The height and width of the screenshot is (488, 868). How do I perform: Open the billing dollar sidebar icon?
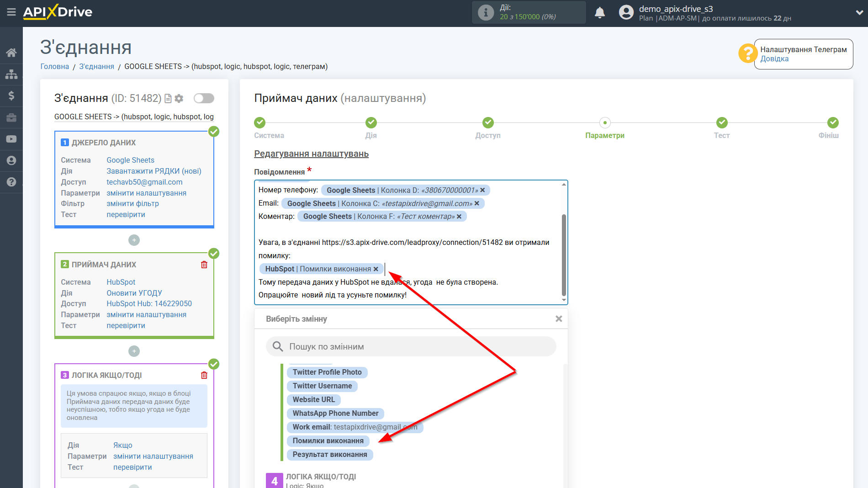11,95
